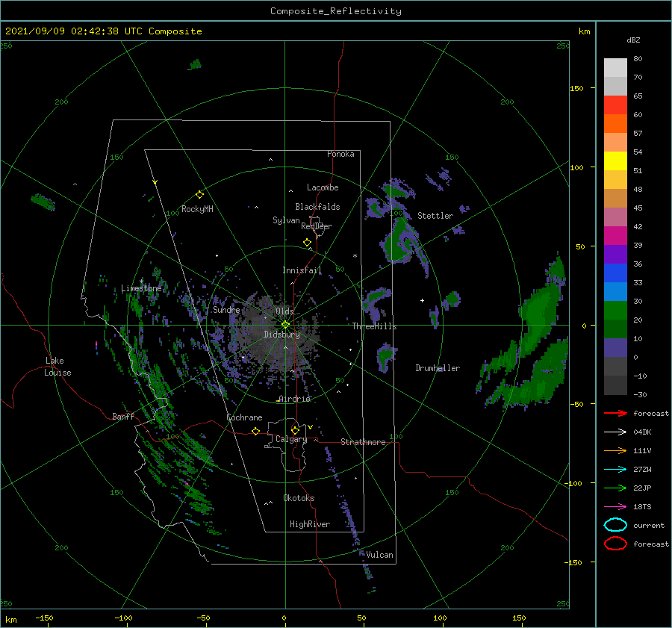This screenshot has width=672, height=628.
Task: Click the cyan current ellipse legend icon
Action: click(x=615, y=525)
